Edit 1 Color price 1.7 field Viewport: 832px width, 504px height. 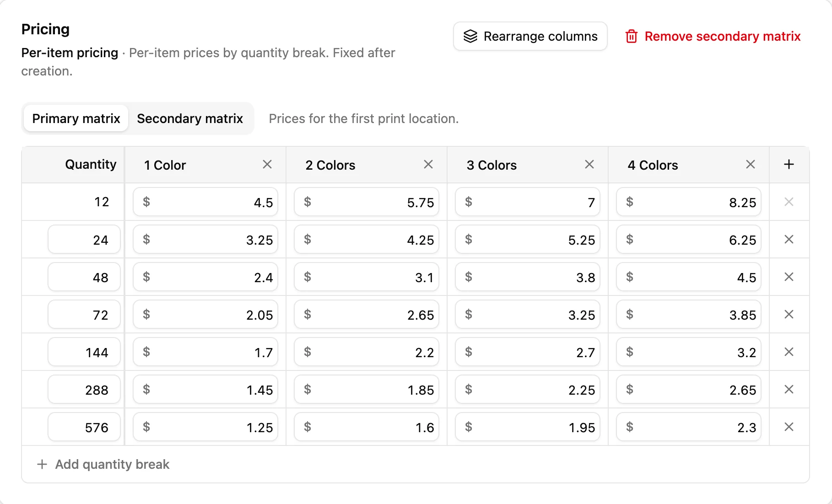(205, 352)
